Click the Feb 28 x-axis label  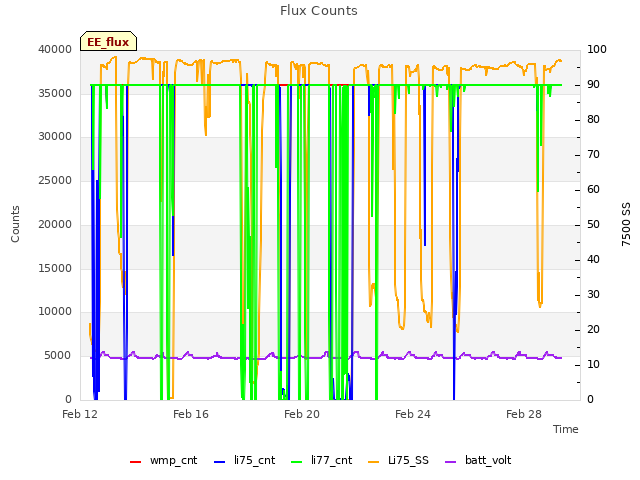pos(524,414)
